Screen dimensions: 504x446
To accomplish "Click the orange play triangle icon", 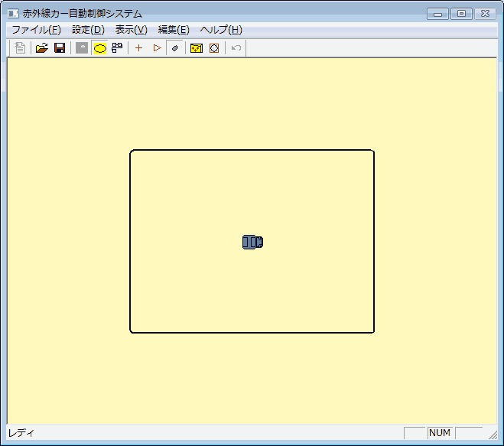I will click(x=158, y=48).
